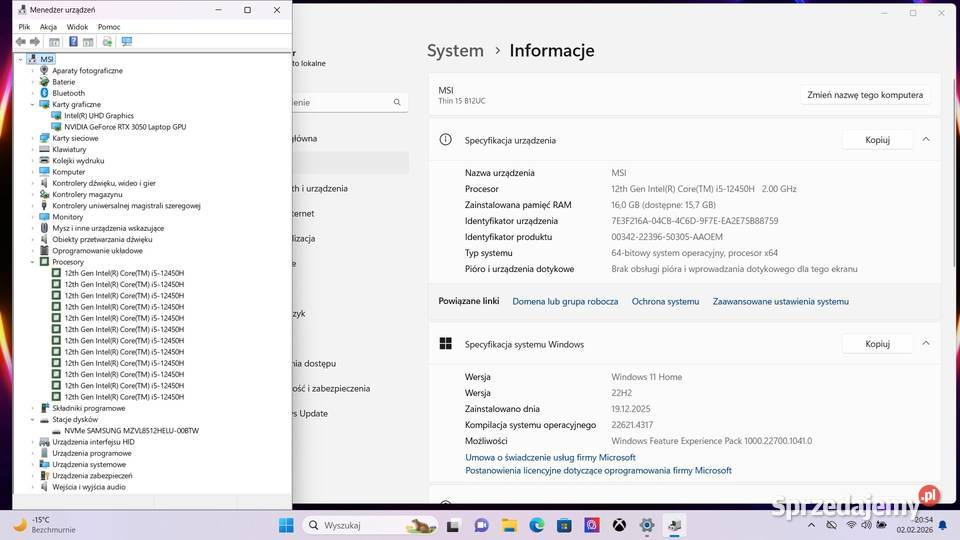This screenshot has width=960, height=540.
Task: Copy device specs with the first Kopiuj button
Action: click(x=877, y=140)
